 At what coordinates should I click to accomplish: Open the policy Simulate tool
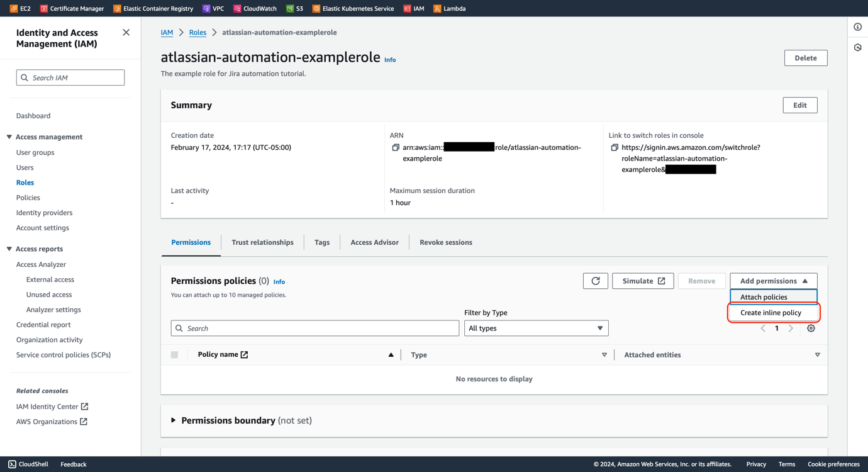click(643, 281)
